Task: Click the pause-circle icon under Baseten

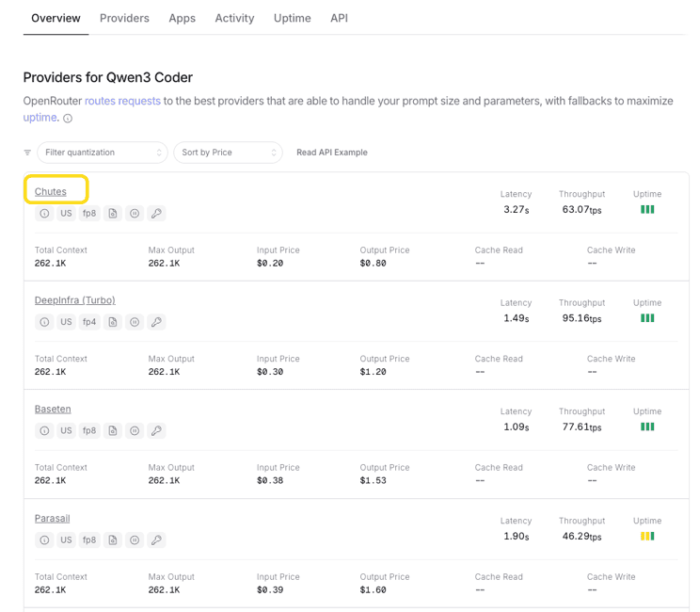Action: [135, 431]
